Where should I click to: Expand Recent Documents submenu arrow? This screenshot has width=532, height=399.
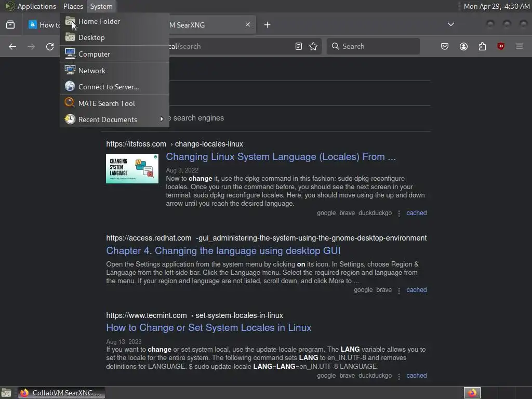(x=162, y=119)
